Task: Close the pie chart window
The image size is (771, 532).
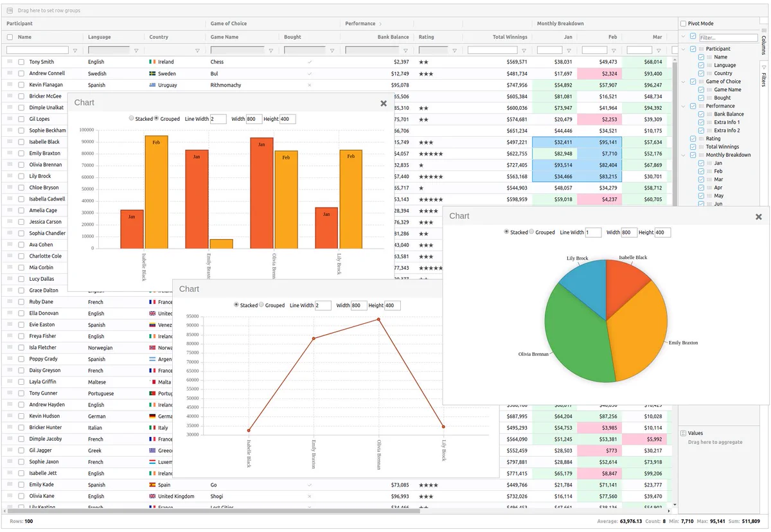Action: pos(759,217)
